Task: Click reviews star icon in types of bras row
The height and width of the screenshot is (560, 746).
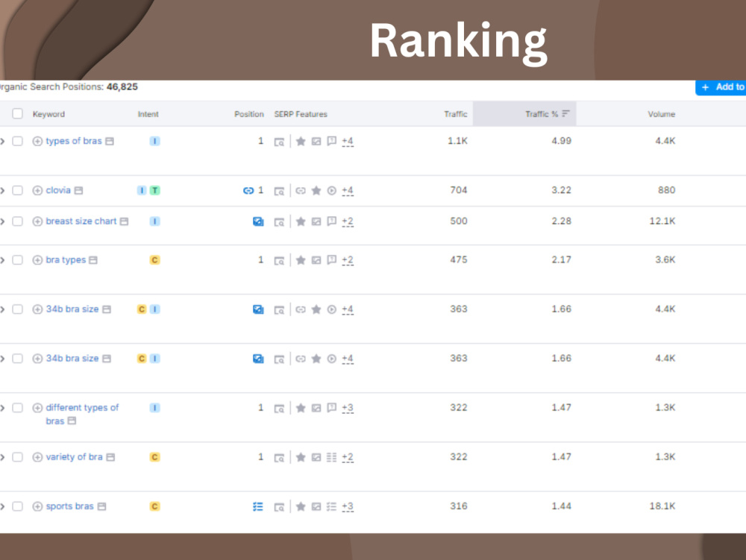Action: tap(301, 141)
